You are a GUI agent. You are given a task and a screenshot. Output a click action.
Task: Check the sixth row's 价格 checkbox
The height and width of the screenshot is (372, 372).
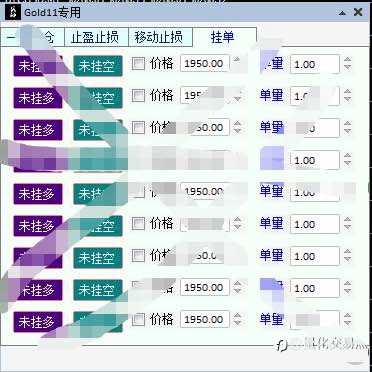[138, 223]
